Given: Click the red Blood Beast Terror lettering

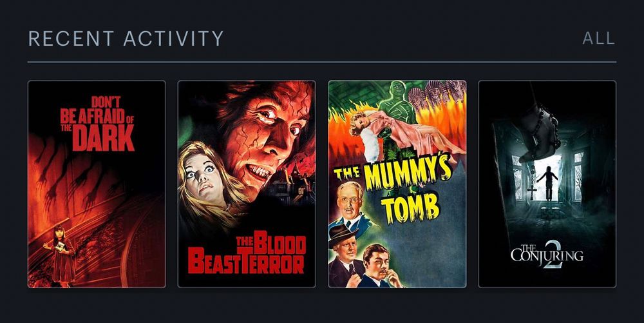Looking at the screenshot, I should pos(247,253).
